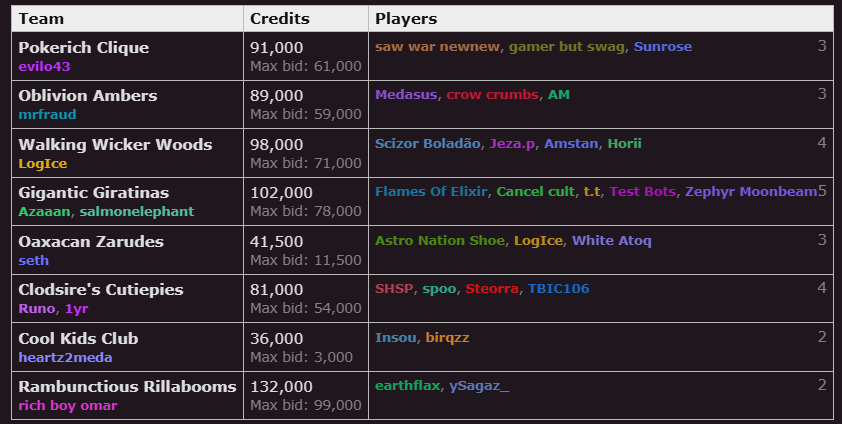Open TBIC106 player name

(x=558, y=289)
